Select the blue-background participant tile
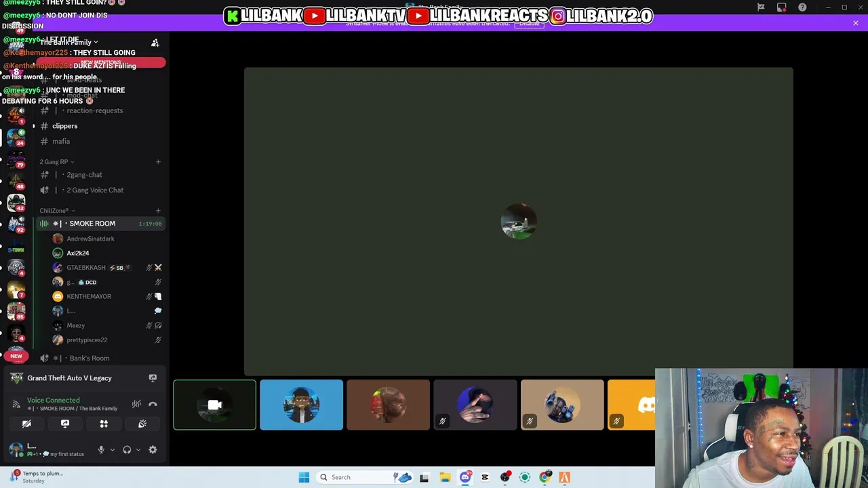This screenshot has height=488, width=868. (x=301, y=405)
